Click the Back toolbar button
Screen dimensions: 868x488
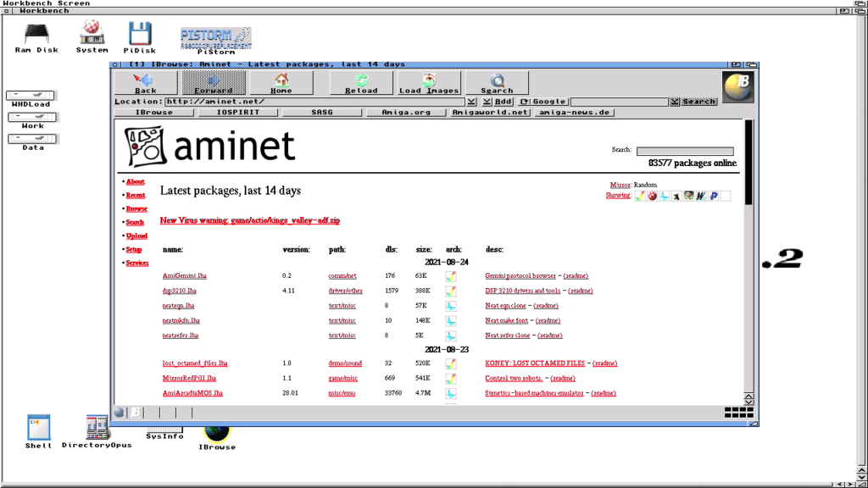point(146,83)
